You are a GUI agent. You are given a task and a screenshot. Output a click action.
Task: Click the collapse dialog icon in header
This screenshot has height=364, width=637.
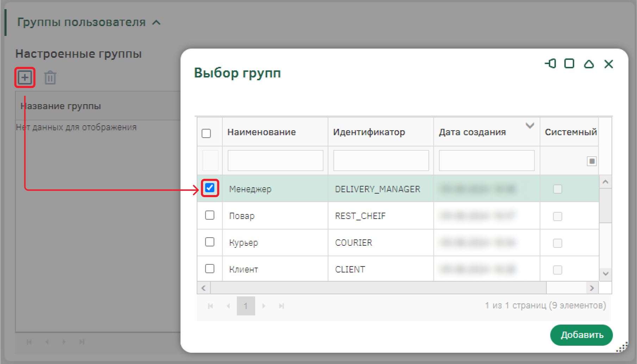click(589, 64)
